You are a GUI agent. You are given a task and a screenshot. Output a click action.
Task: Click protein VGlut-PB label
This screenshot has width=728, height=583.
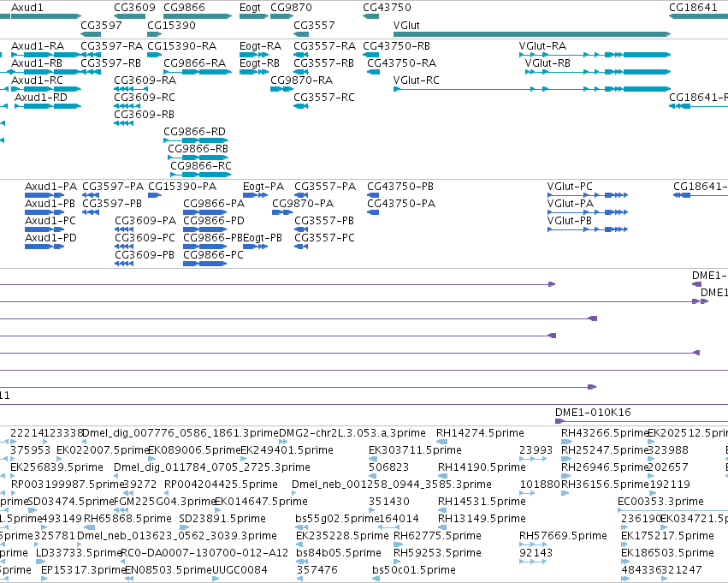click(569, 221)
